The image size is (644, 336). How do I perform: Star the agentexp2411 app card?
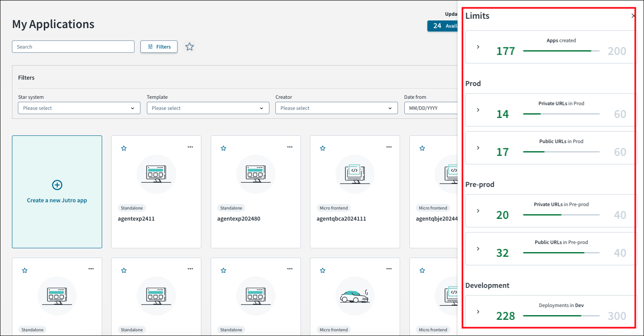click(x=124, y=148)
